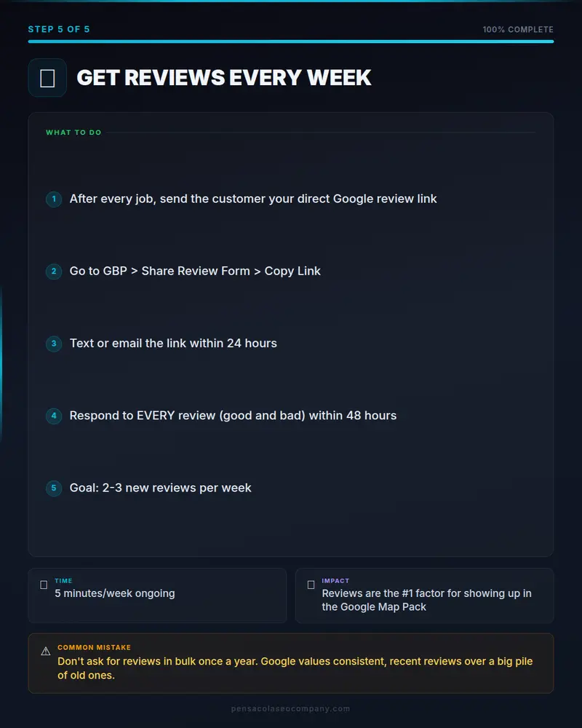Click the icon beside the TIME label
This screenshot has height=728, width=582.
pos(44,585)
